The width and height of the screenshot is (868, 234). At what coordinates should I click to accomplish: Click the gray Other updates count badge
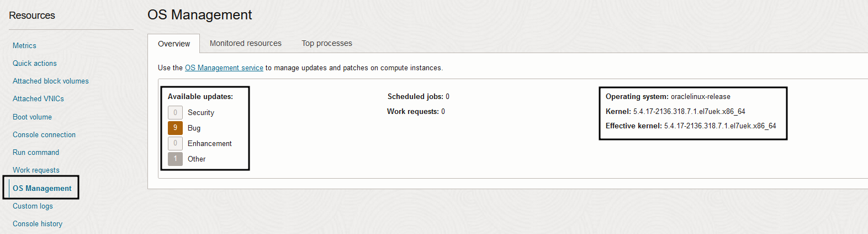click(x=175, y=159)
